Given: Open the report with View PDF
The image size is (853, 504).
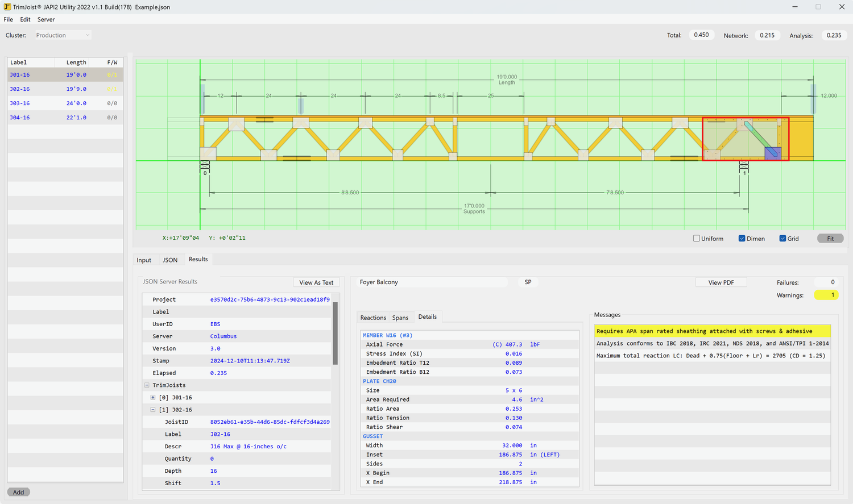Looking at the screenshot, I should (721, 282).
